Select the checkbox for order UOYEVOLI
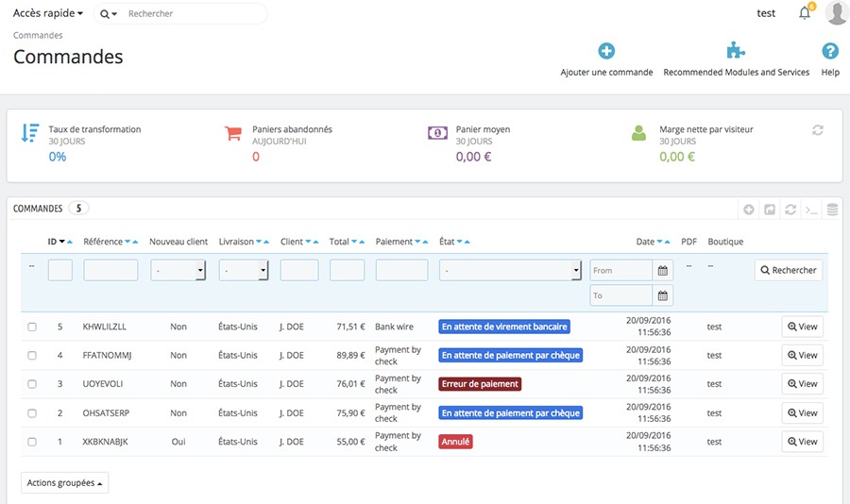 point(32,384)
